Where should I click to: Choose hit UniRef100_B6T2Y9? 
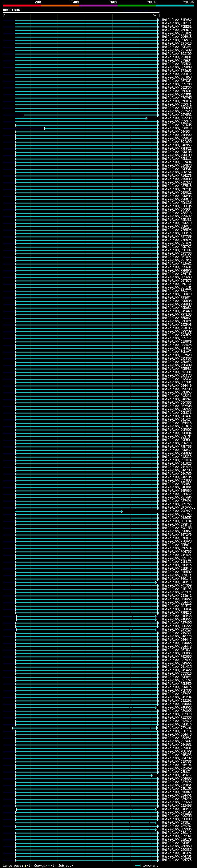pyautogui.click(x=176, y=535)
